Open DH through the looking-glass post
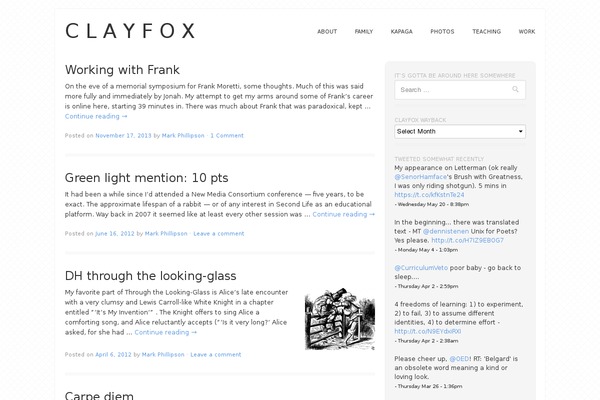This screenshot has width=600, height=400. [x=150, y=276]
